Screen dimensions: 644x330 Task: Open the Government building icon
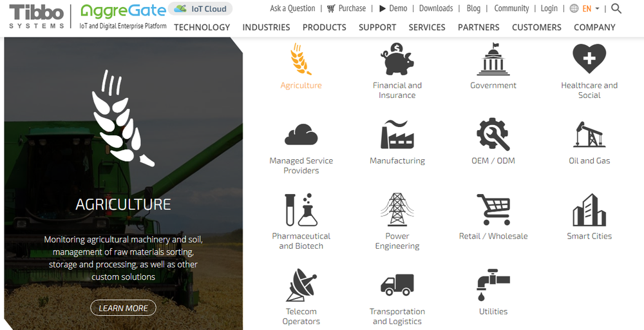click(493, 59)
